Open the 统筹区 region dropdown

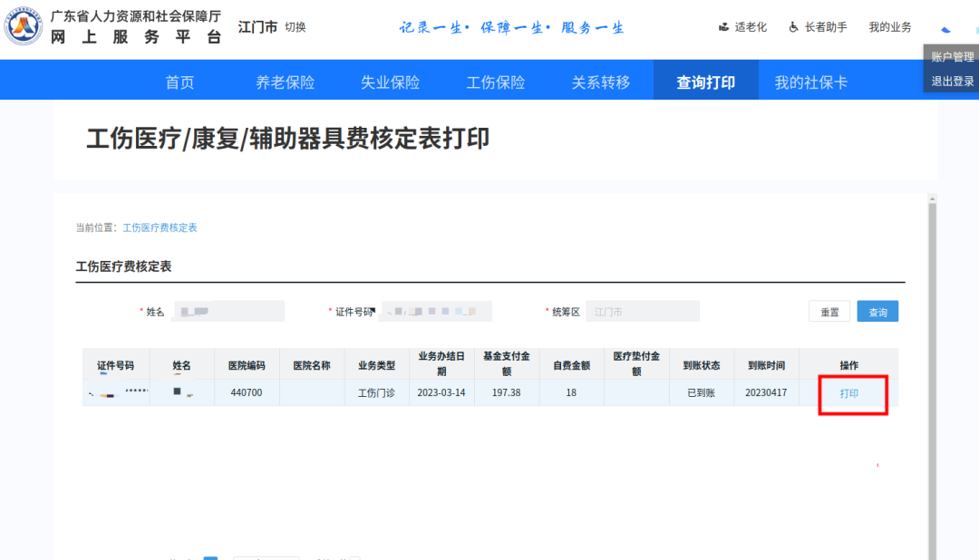tap(643, 311)
